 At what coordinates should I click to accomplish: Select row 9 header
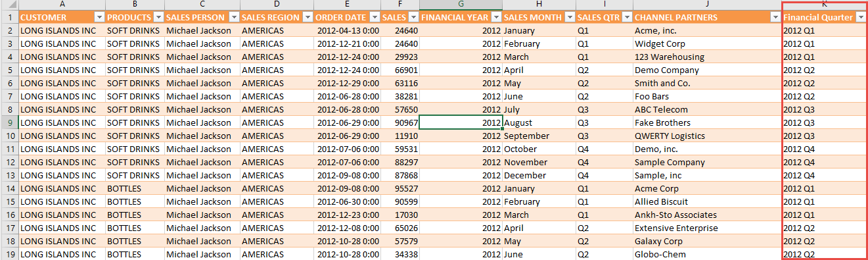(x=9, y=122)
